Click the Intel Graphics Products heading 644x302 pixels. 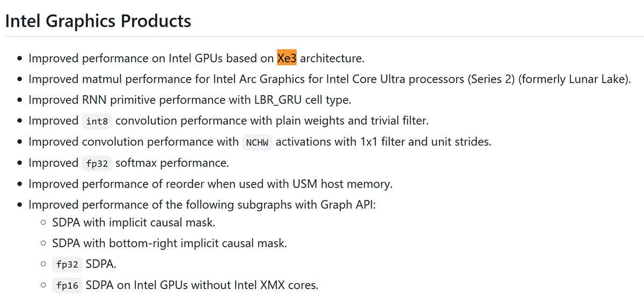pyautogui.click(x=98, y=21)
